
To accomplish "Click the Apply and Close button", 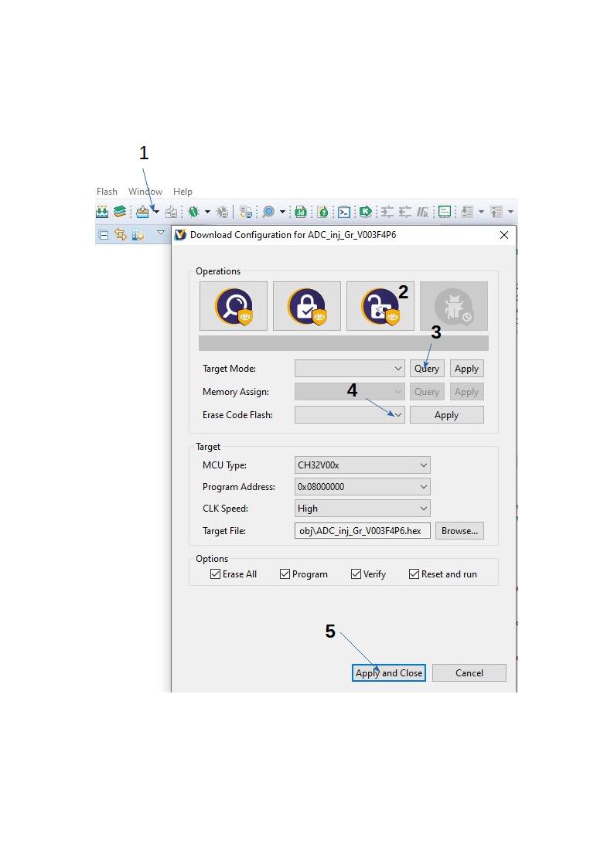I will click(x=389, y=673).
